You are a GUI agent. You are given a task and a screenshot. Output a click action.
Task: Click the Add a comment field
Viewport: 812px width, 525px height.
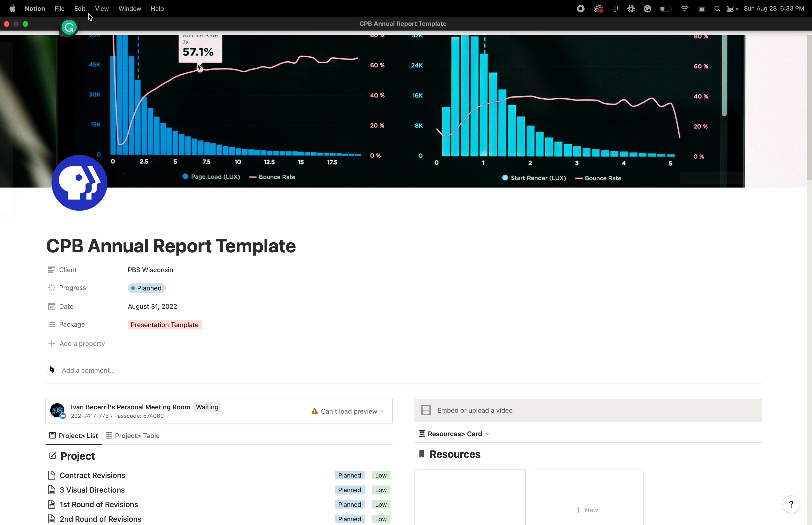[x=88, y=370]
